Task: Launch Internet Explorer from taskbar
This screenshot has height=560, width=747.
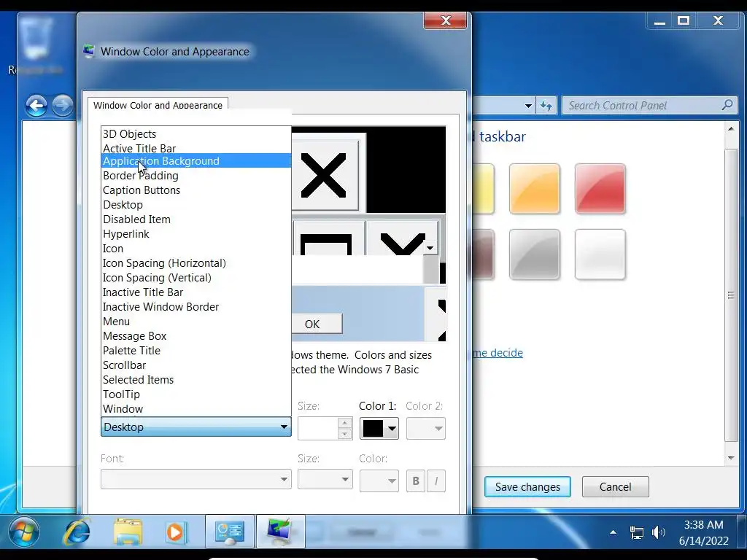Action: 76,532
